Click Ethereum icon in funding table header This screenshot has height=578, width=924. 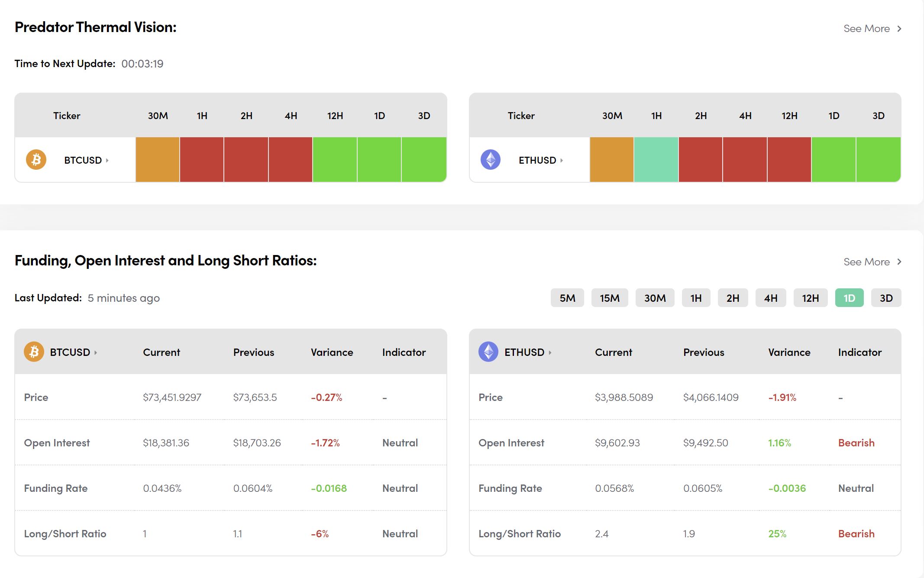(x=488, y=352)
